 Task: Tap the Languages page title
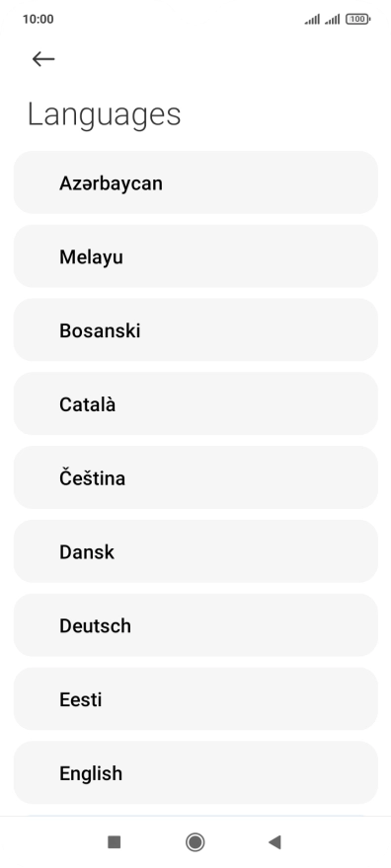click(x=104, y=115)
